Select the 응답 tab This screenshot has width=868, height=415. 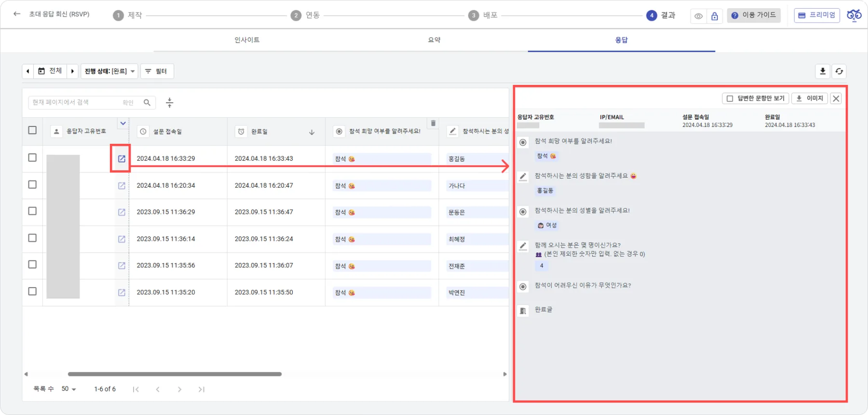[621, 40]
